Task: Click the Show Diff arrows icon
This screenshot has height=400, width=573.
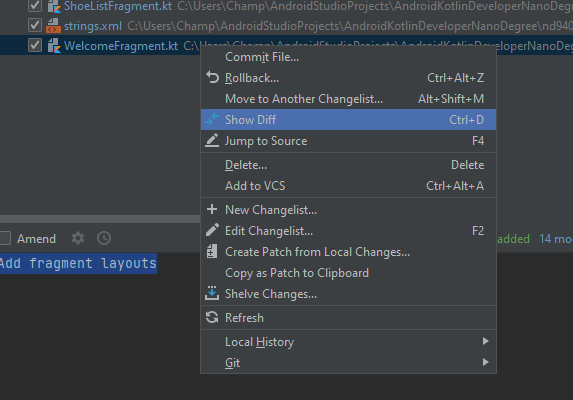Action: pyautogui.click(x=212, y=119)
